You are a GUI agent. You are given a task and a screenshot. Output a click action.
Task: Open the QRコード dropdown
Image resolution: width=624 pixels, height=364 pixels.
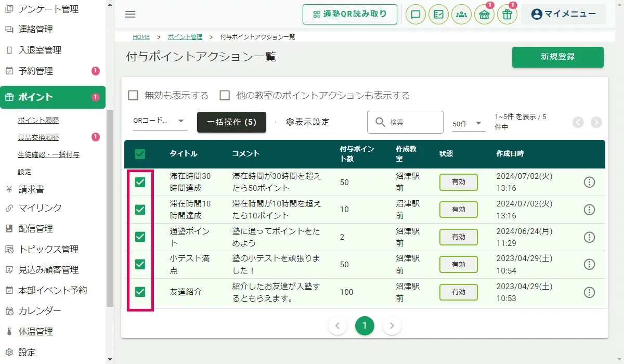point(160,121)
